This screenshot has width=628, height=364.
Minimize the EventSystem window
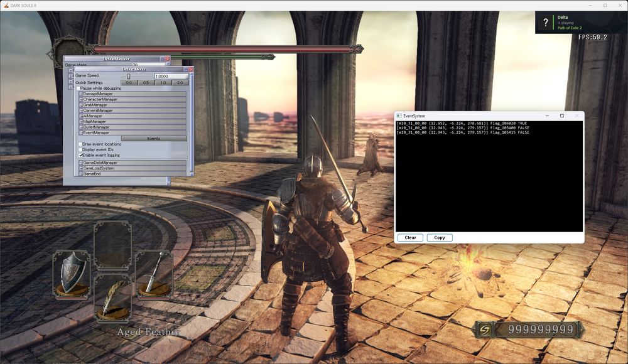coord(547,115)
